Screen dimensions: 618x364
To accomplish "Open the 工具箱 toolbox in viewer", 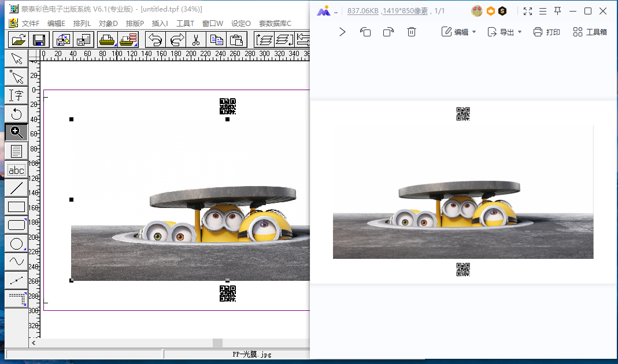I will [x=590, y=32].
